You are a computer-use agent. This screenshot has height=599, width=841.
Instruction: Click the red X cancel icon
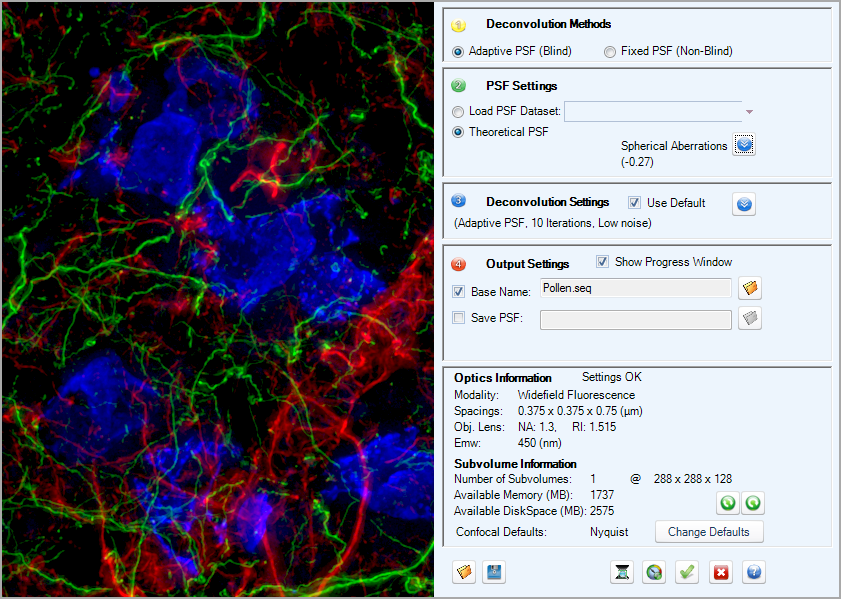[x=719, y=572]
